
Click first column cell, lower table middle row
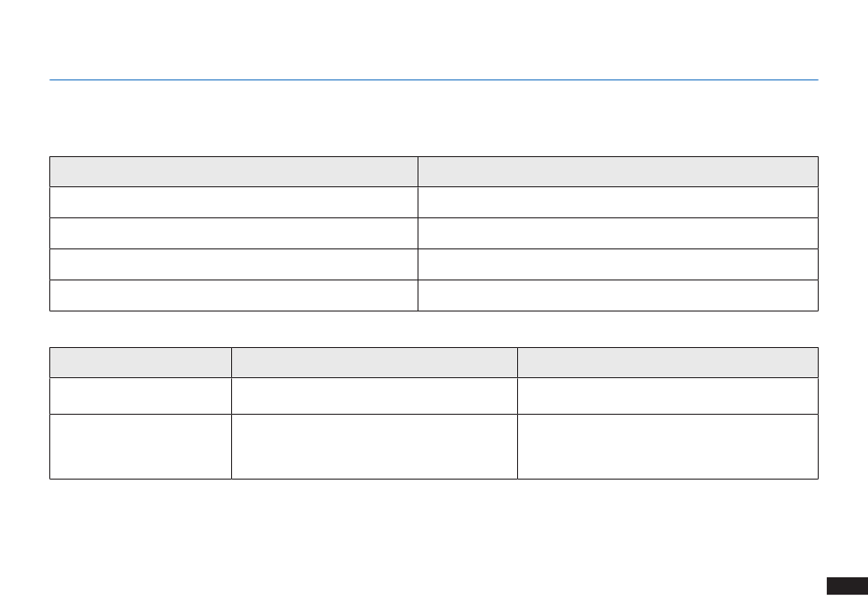(141, 396)
